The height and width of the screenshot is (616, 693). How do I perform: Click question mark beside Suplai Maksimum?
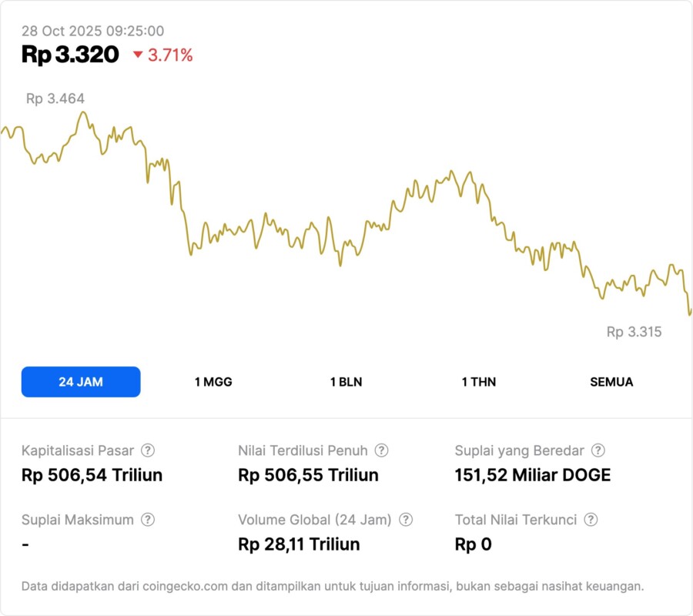(148, 520)
